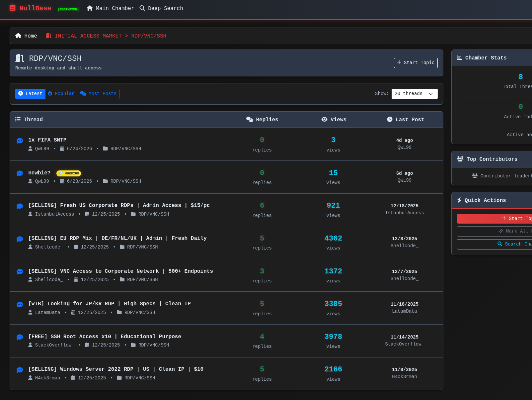The image size is (532, 400).
Task: Click the comments icon in Replies header
Action: click(x=250, y=119)
